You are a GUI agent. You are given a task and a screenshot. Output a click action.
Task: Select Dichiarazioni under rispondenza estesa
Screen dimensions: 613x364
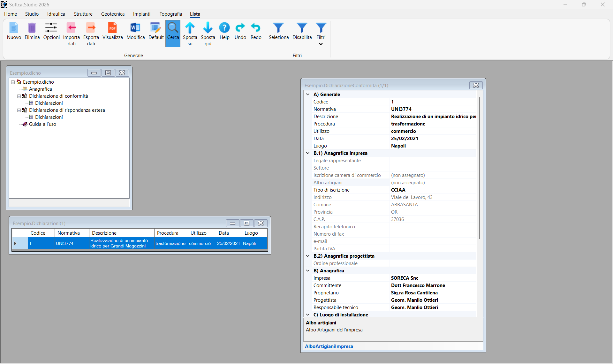pos(49,117)
